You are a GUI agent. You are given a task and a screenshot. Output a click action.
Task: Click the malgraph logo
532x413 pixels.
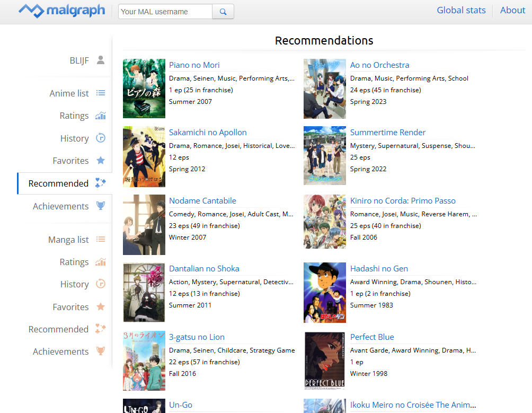click(x=62, y=11)
